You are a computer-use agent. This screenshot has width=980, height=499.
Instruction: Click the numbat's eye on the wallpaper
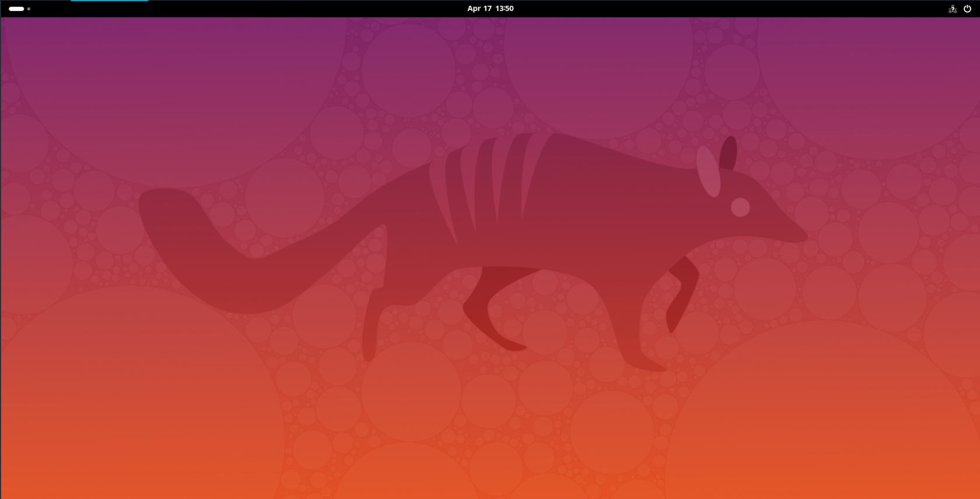coord(740,207)
